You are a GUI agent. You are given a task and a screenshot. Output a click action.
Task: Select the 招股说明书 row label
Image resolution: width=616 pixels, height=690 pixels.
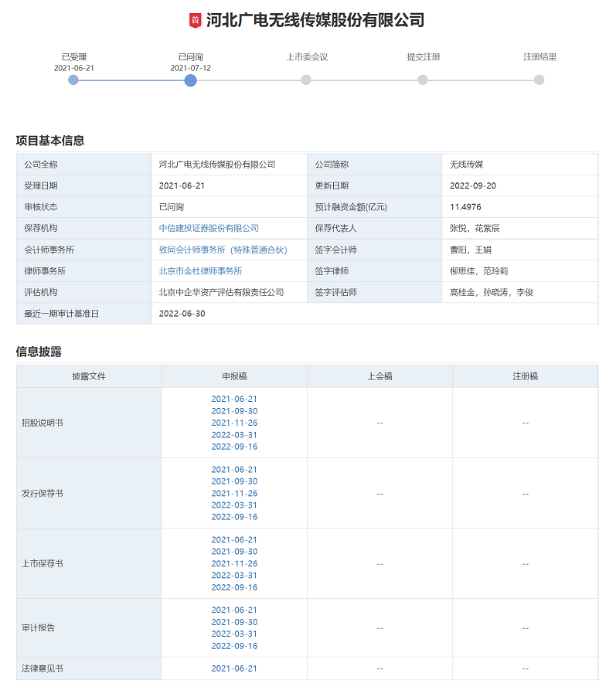pos(43,423)
